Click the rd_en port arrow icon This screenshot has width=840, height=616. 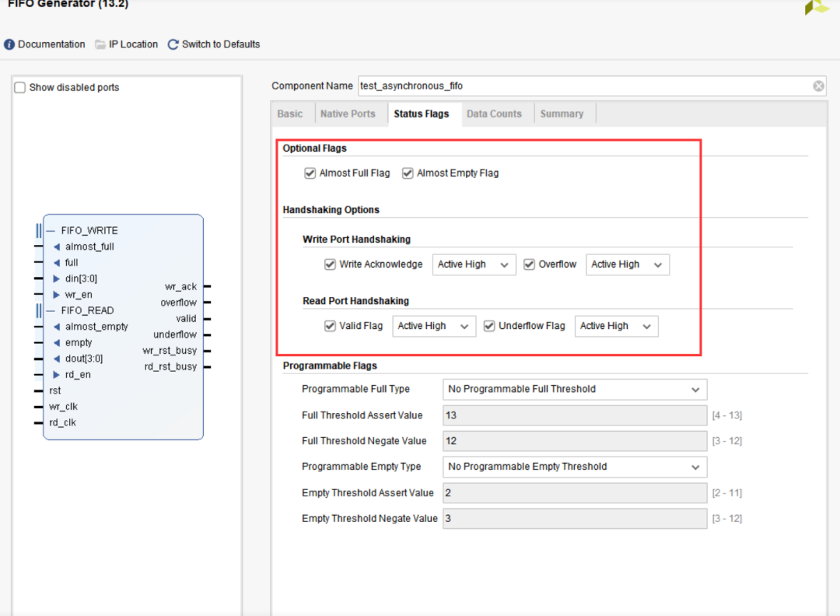(x=57, y=375)
